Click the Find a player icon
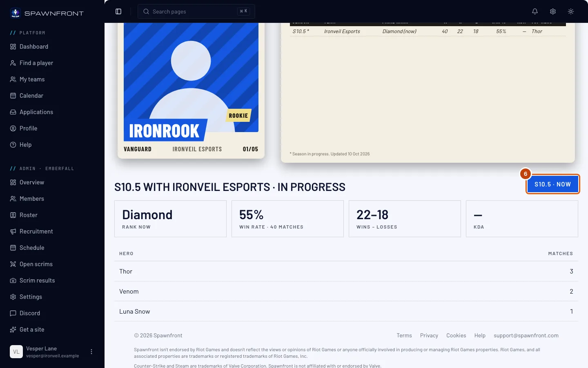Image resolution: width=588 pixels, height=368 pixels. tap(13, 63)
